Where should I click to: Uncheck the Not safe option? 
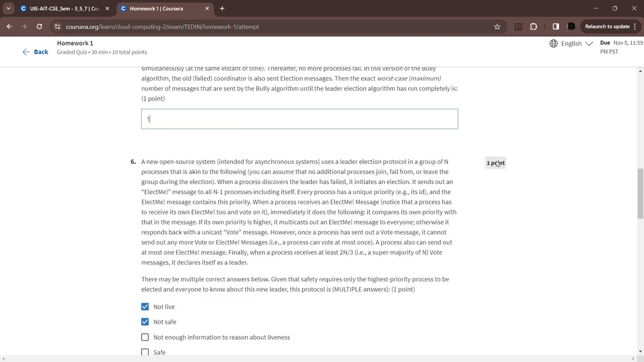pos(145,322)
